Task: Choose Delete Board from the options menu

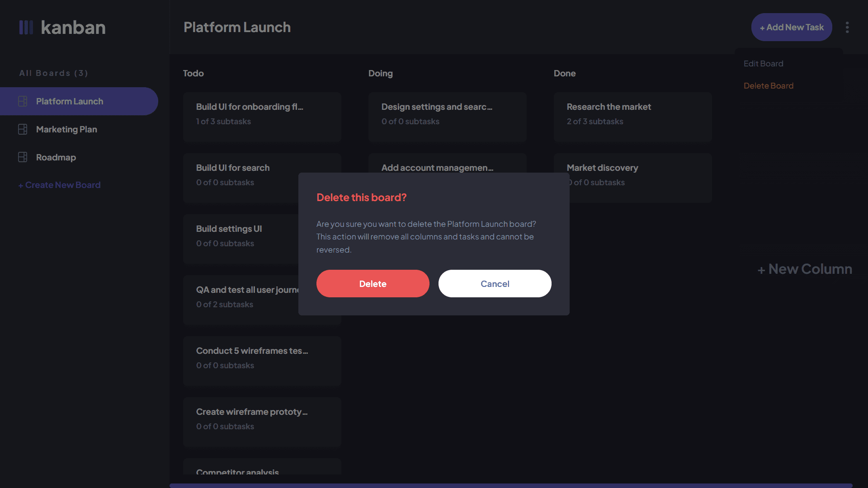Action: [768, 86]
